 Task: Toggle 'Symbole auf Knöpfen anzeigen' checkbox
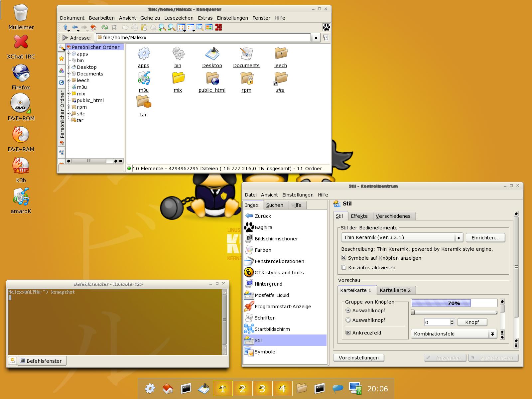tap(344, 258)
